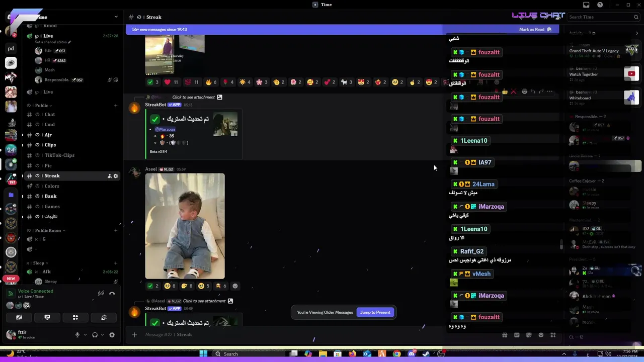This screenshot has width=644, height=362.
Task: Create a channel in Public category
Action: click(116, 106)
